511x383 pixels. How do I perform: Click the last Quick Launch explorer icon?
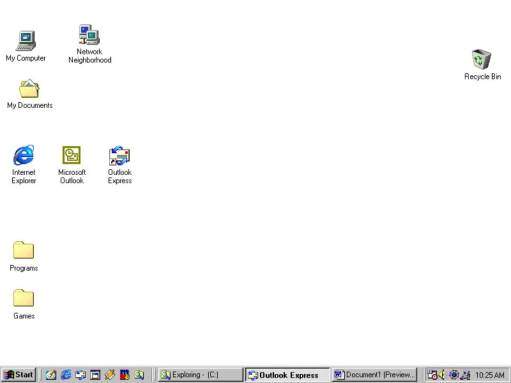(x=139, y=375)
